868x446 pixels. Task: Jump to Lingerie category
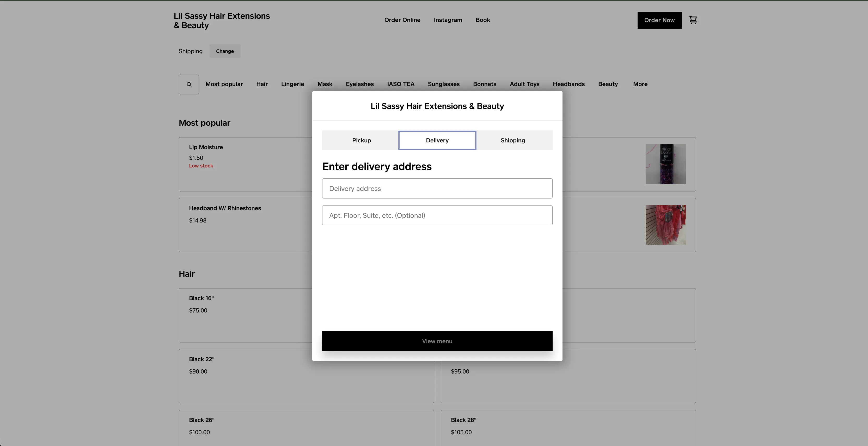pyautogui.click(x=292, y=84)
